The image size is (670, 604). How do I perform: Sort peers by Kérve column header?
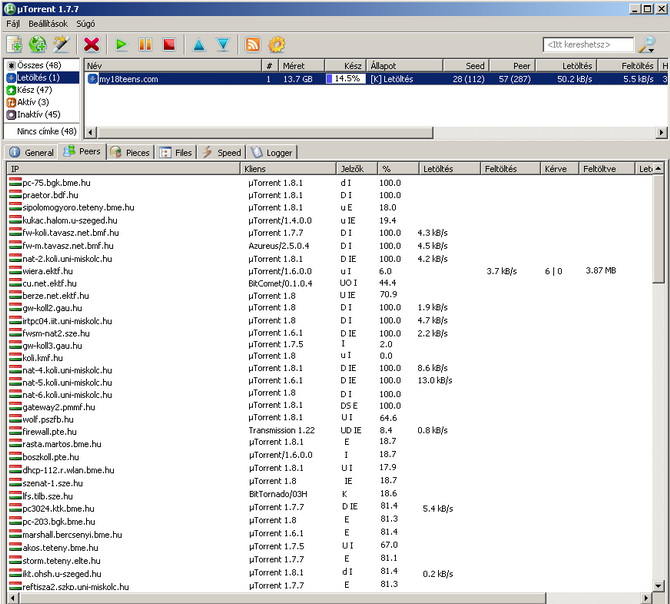(x=559, y=169)
